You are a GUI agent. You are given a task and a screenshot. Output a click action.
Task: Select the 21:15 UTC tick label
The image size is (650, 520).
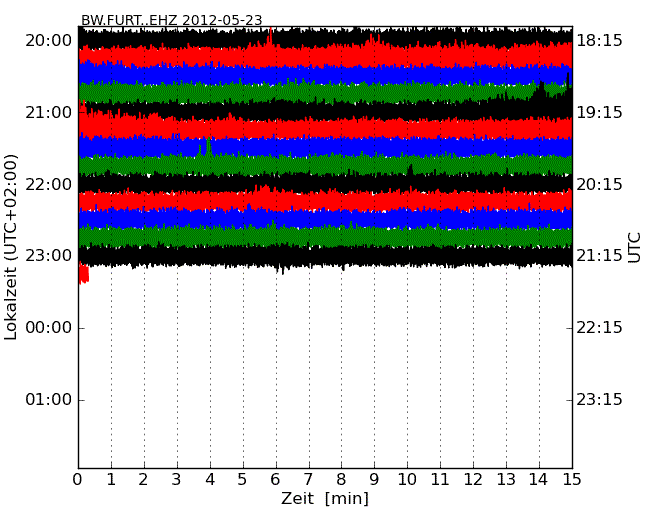click(599, 256)
